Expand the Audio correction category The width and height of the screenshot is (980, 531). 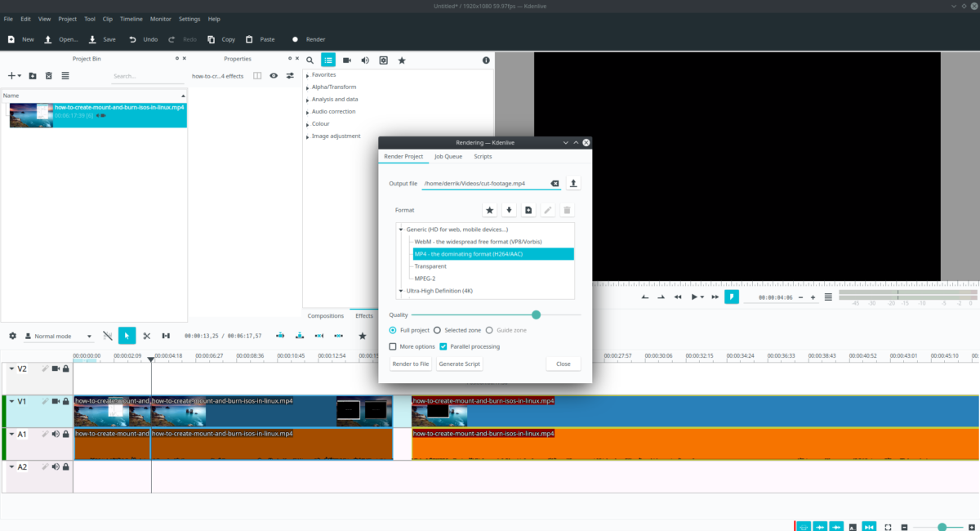click(308, 112)
